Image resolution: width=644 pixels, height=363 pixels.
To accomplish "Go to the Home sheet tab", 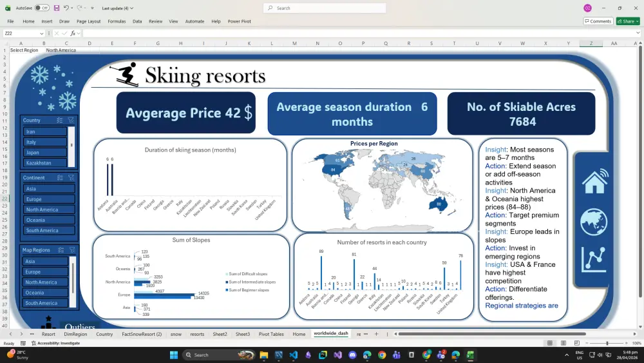I will click(299, 334).
